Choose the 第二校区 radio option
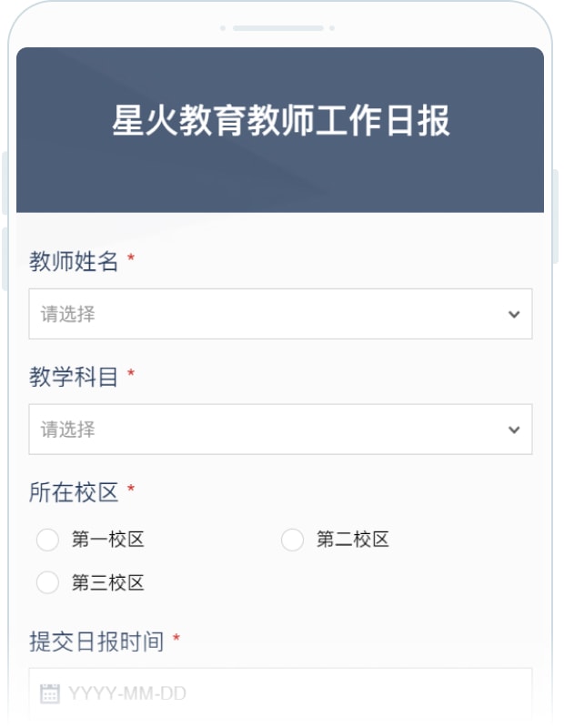 coord(292,541)
